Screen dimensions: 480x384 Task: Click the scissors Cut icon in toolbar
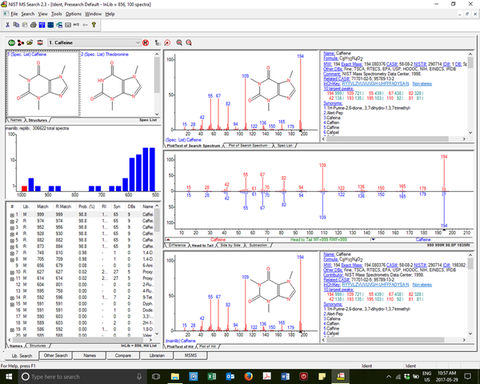(x=8, y=25)
